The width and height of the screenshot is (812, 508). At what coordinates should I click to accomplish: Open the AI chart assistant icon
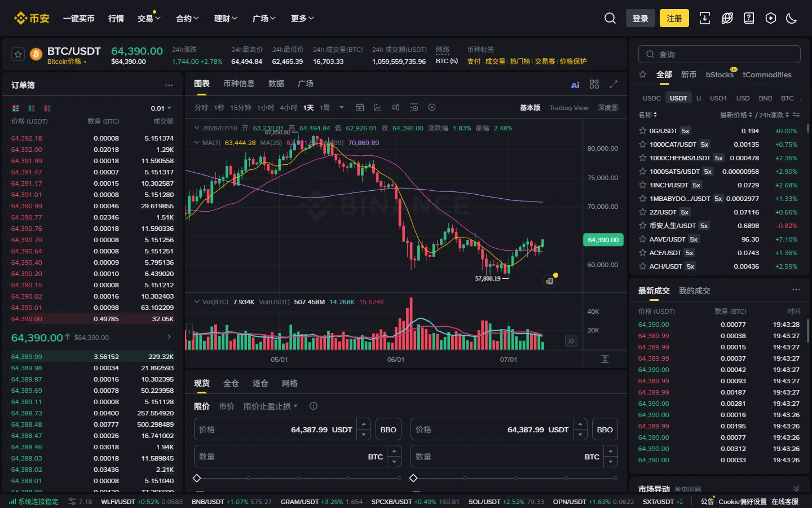(x=575, y=85)
